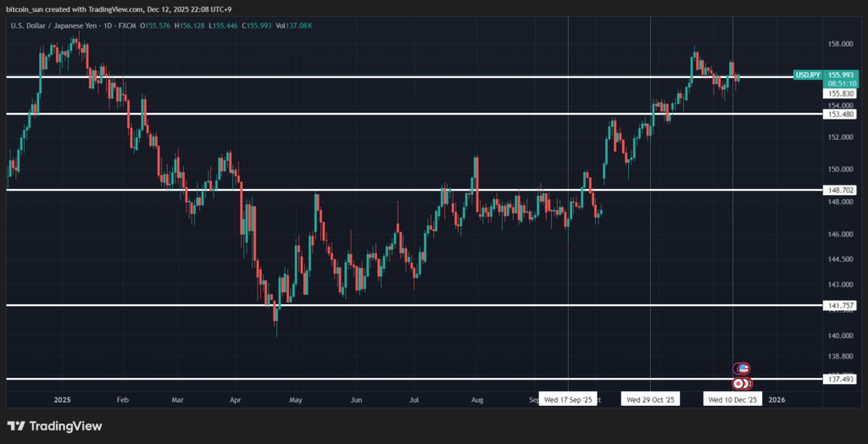Click the current price label 155.993
868x444 pixels.
click(841, 75)
